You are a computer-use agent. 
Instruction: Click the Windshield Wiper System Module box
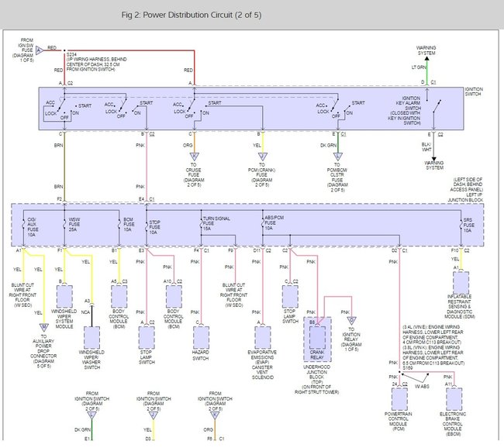click(64, 296)
